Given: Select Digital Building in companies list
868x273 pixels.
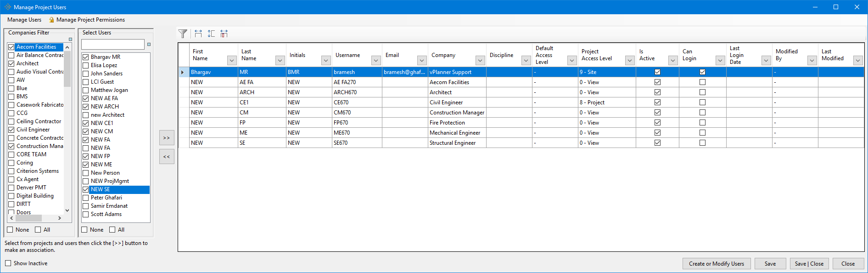Looking at the screenshot, I should [35, 196].
